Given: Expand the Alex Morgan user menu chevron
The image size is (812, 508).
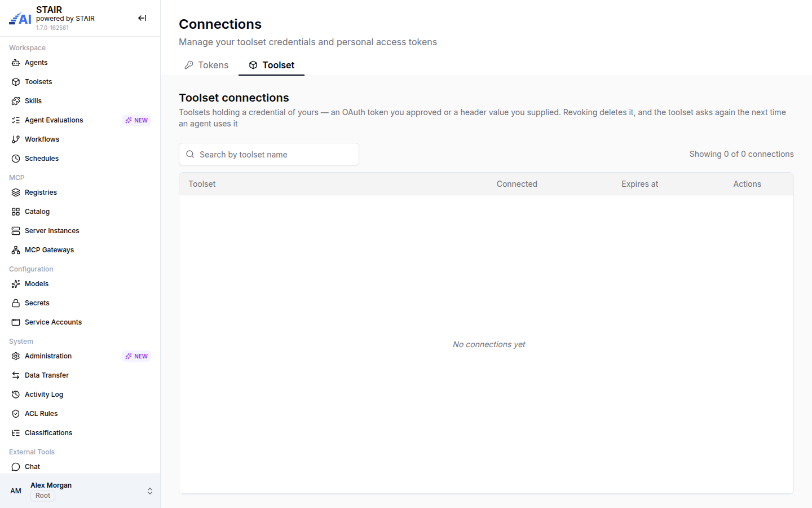Looking at the screenshot, I should click(x=150, y=491).
